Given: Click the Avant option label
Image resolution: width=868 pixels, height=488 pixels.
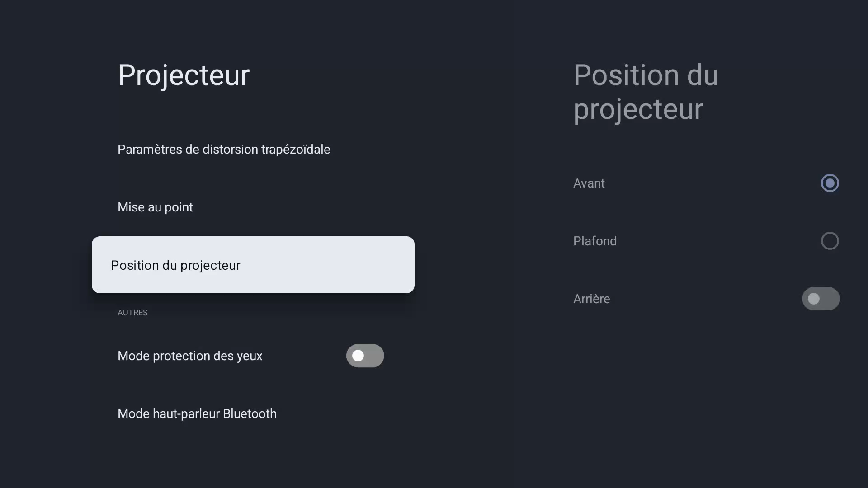Looking at the screenshot, I should click(x=589, y=183).
